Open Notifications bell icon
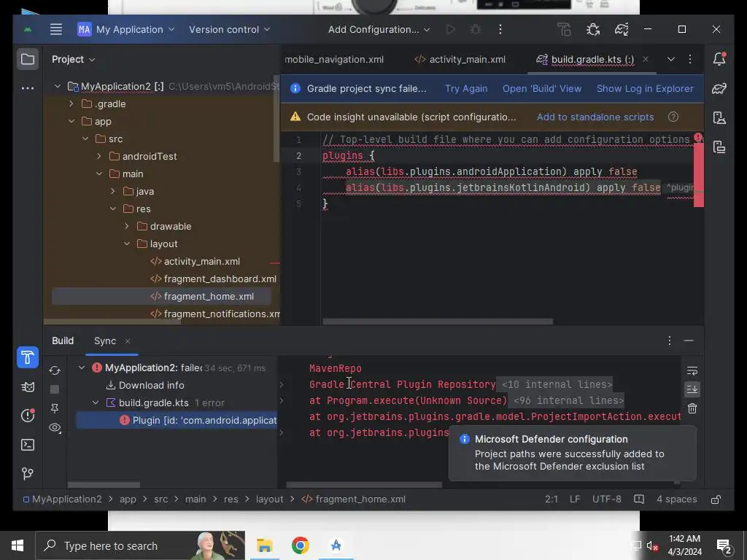Image resolution: width=747 pixels, height=560 pixels. (x=719, y=58)
